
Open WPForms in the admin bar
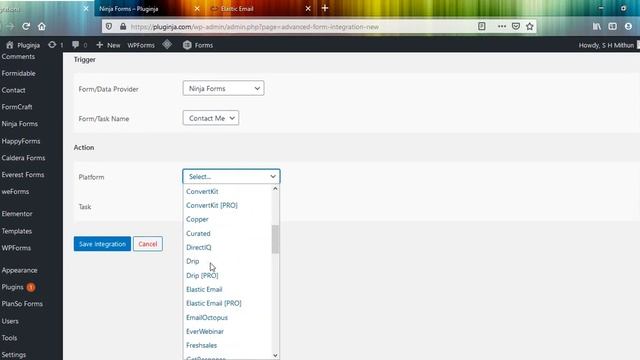tap(141, 45)
